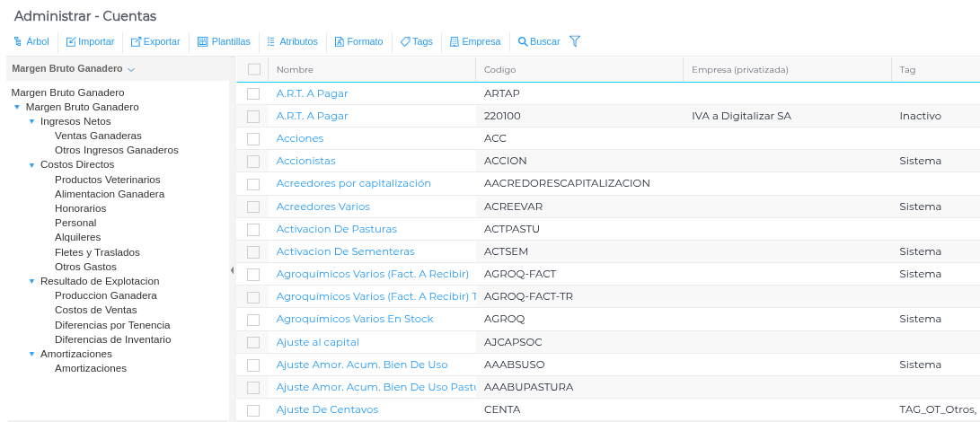
Task: Click the side panel collapse handle
Action: (232, 270)
